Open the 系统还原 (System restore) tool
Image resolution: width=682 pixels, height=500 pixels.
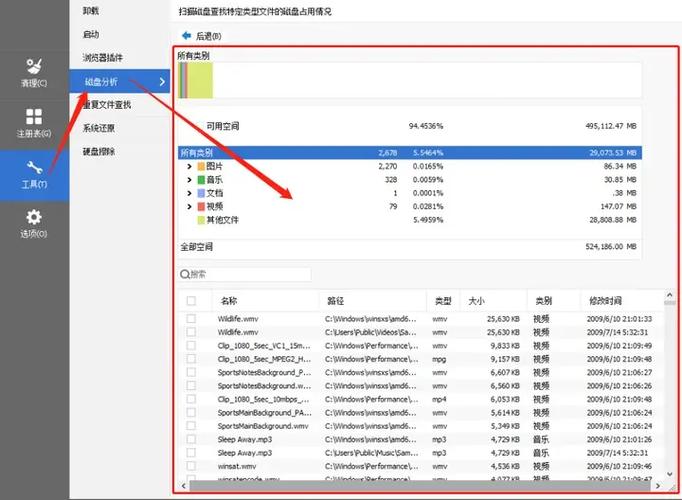(x=99, y=128)
